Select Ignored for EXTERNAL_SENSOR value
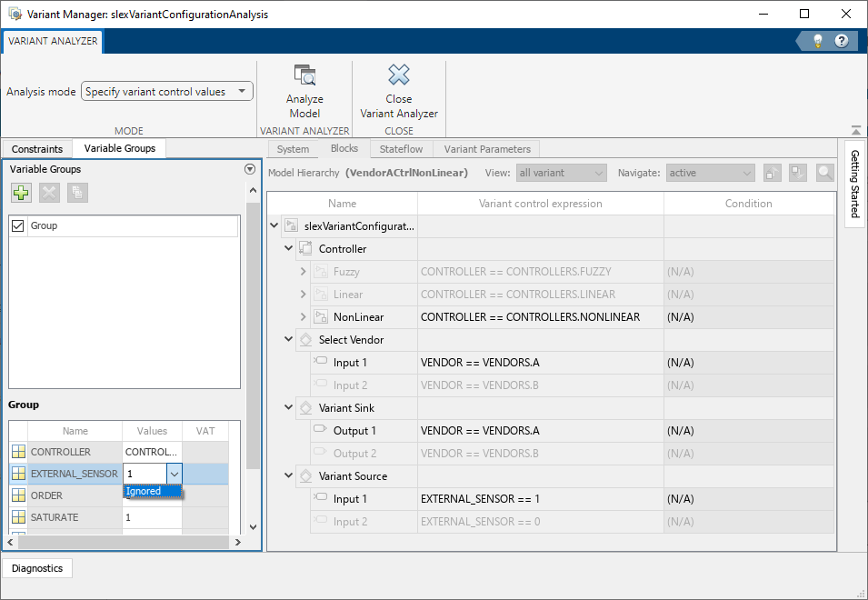This screenshot has height=600, width=868. (151, 491)
